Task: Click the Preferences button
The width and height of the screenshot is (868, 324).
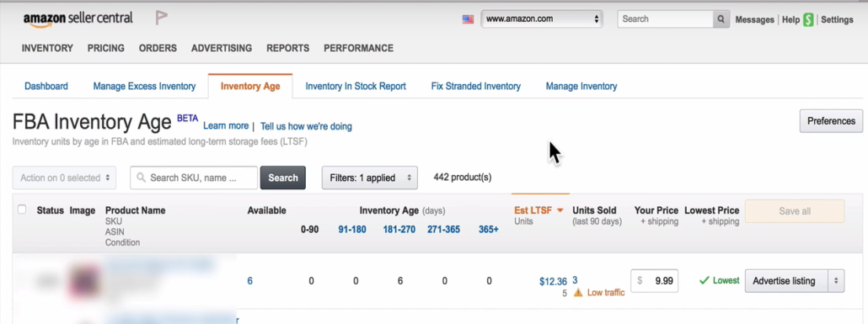Action: click(831, 121)
